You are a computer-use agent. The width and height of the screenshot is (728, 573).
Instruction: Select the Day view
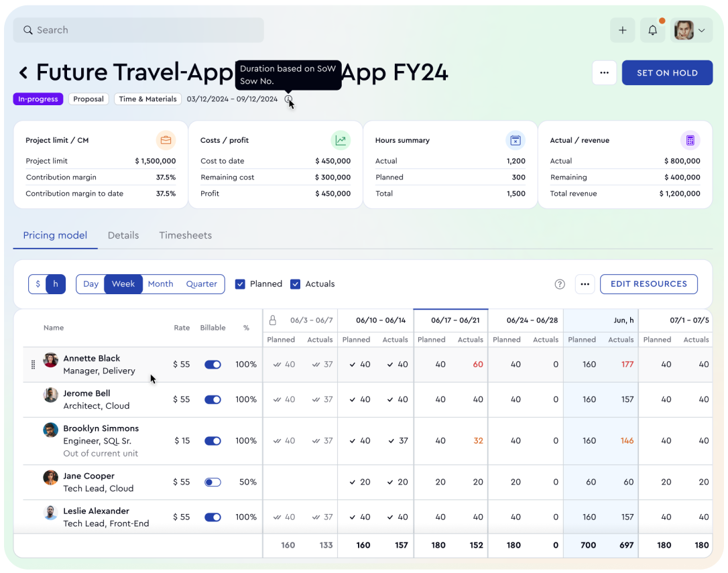[90, 284]
